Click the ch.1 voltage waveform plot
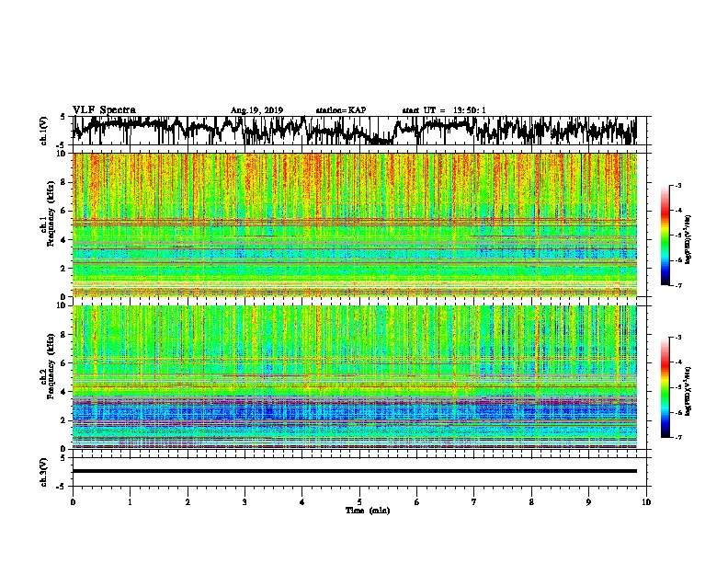 (x=354, y=131)
